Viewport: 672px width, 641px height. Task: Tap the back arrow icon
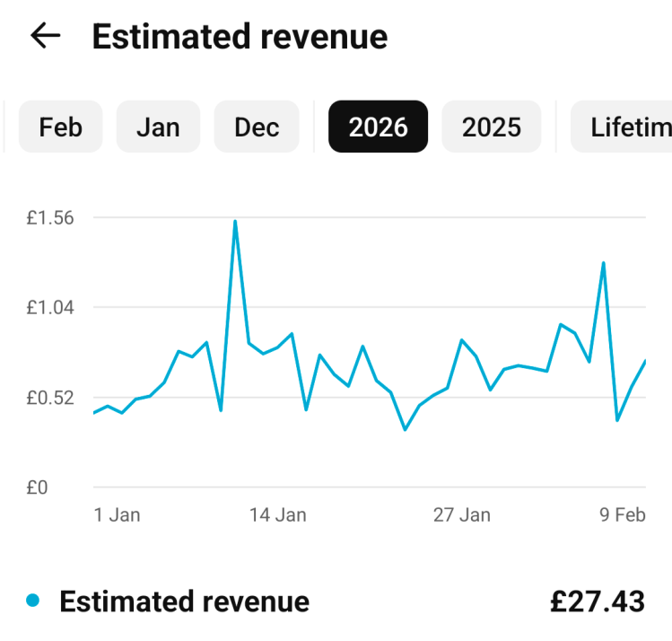point(45,36)
